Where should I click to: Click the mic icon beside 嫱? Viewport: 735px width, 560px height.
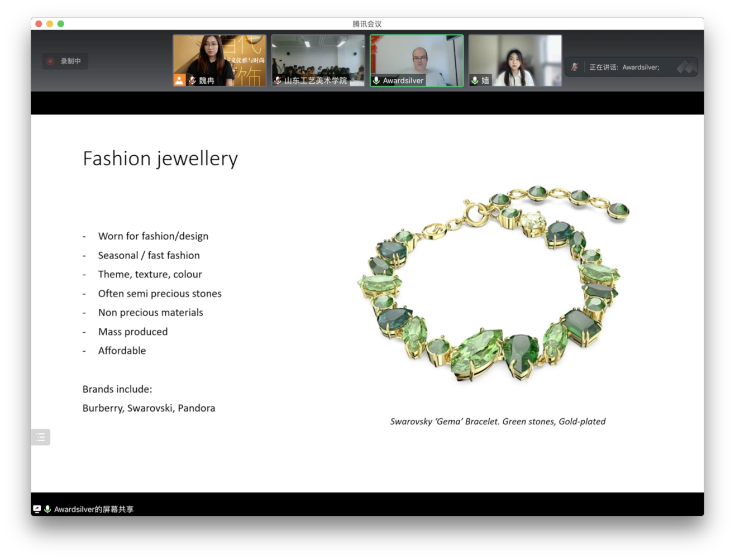click(475, 80)
